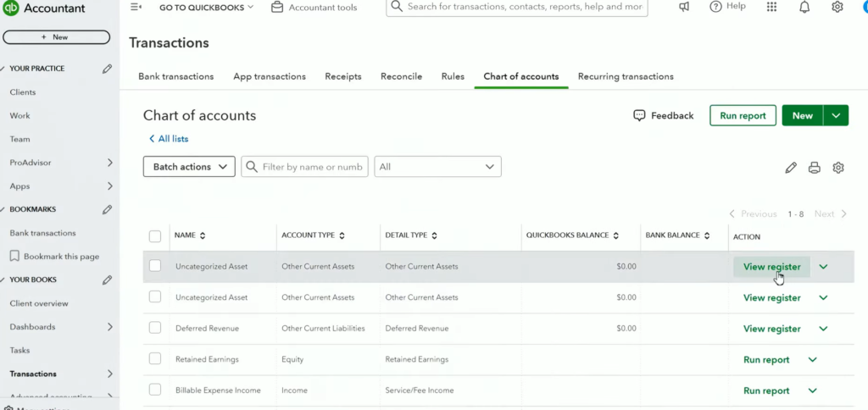Screen dimensions: 868x410
Task: Click the search magnifier icon in top bar
Action: tap(397, 7)
